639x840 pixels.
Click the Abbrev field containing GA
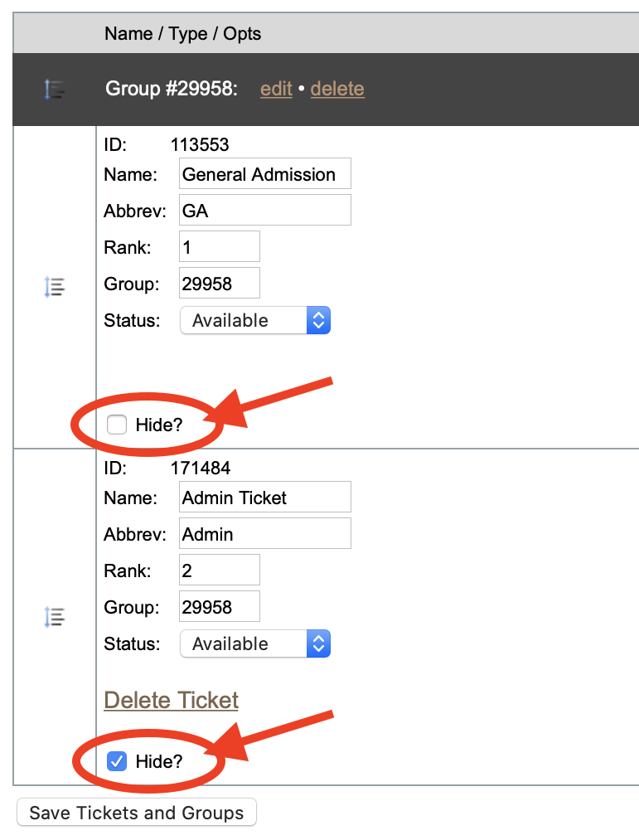(265, 210)
